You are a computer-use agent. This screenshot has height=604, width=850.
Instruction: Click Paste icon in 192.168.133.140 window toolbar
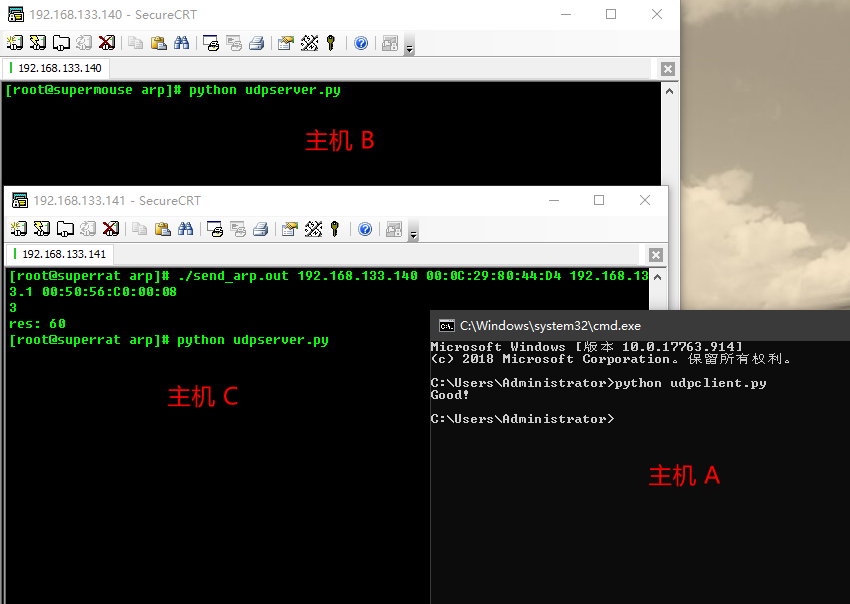tap(158, 43)
